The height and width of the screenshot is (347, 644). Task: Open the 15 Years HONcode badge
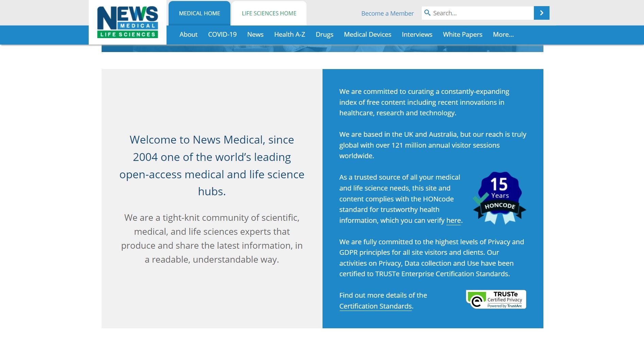tap(500, 198)
